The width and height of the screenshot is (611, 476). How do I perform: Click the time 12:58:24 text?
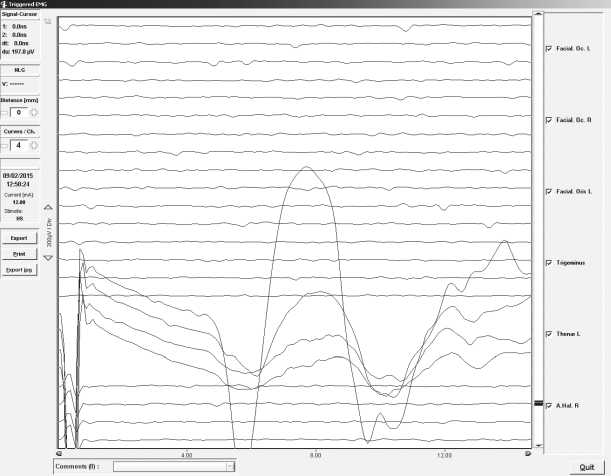point(18,184)
